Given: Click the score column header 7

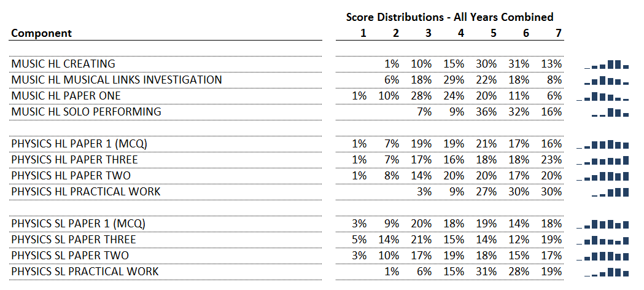Looking at the screenshot, I should point(558,33).
